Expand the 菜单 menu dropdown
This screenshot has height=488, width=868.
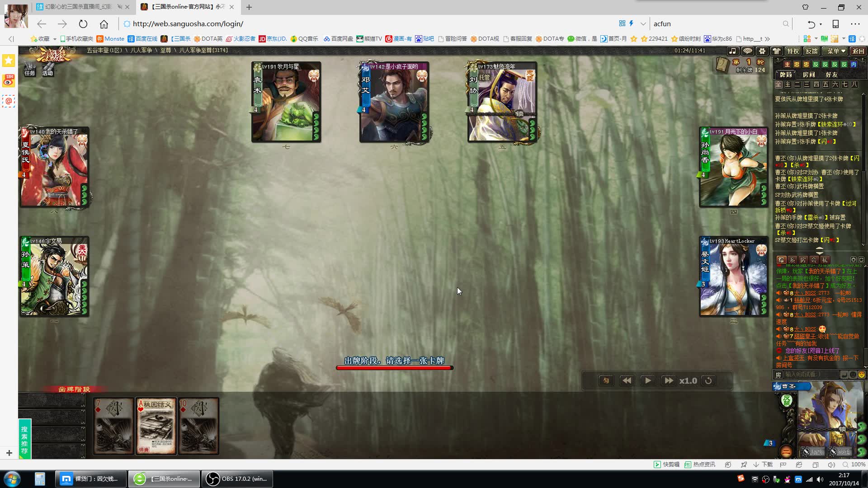click(x=835, y=51)
